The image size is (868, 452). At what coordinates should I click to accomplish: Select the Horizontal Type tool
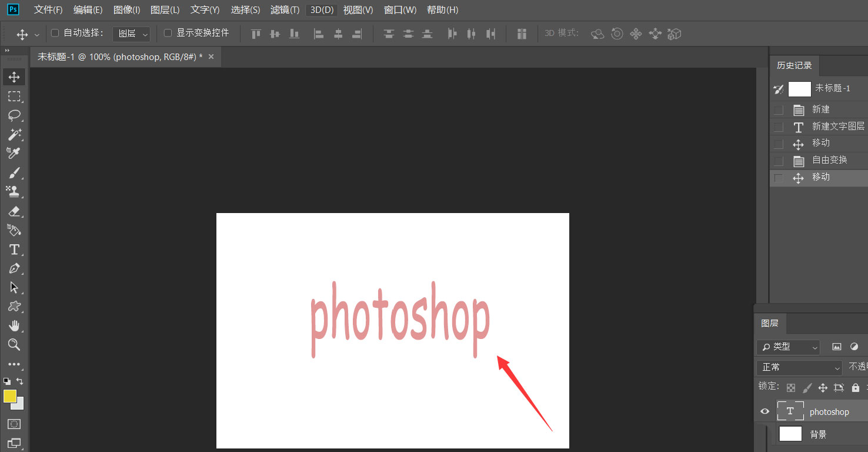[x=14, y=250]
